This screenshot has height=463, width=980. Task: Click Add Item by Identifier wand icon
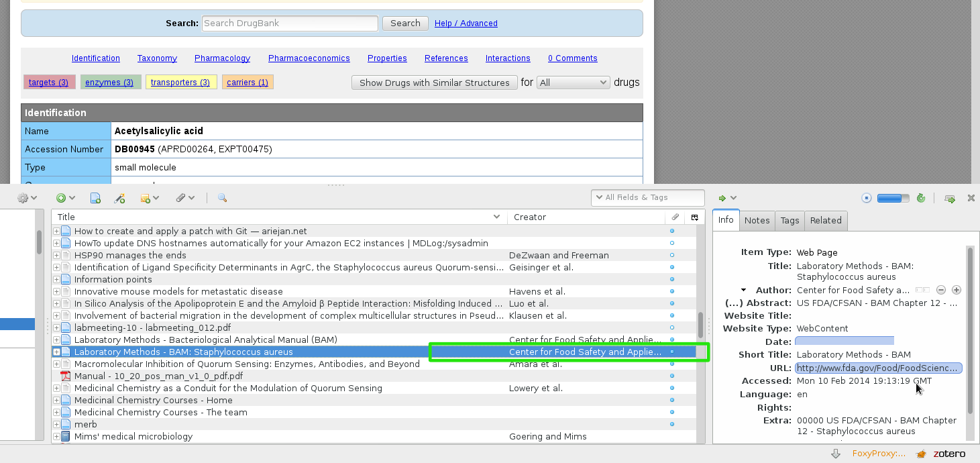point(120,198)
